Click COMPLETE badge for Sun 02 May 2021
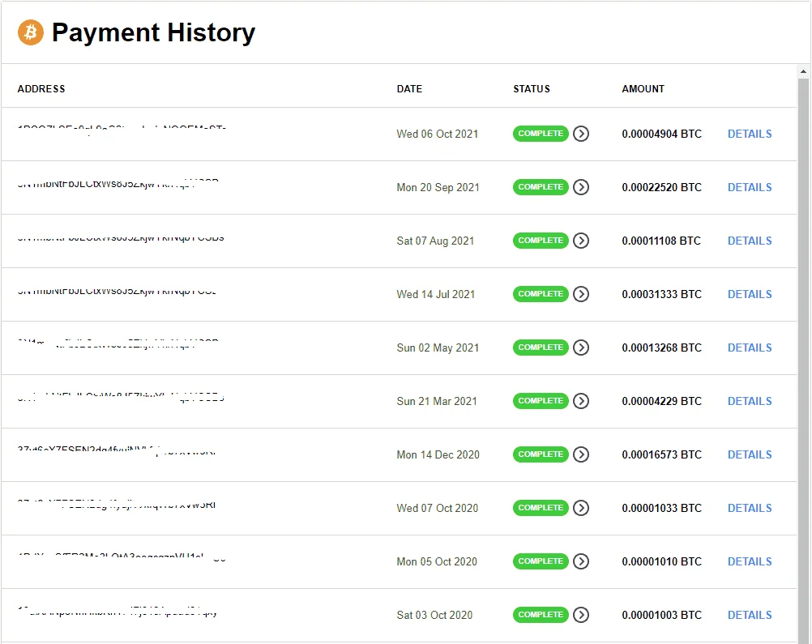The width and height of the screenshot is (812, 644). point(541,348)
